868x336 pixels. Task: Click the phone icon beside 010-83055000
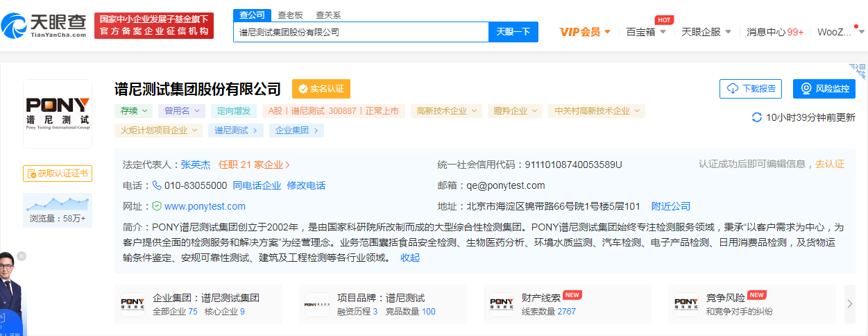pyautogui.click(x=157, y=185)
